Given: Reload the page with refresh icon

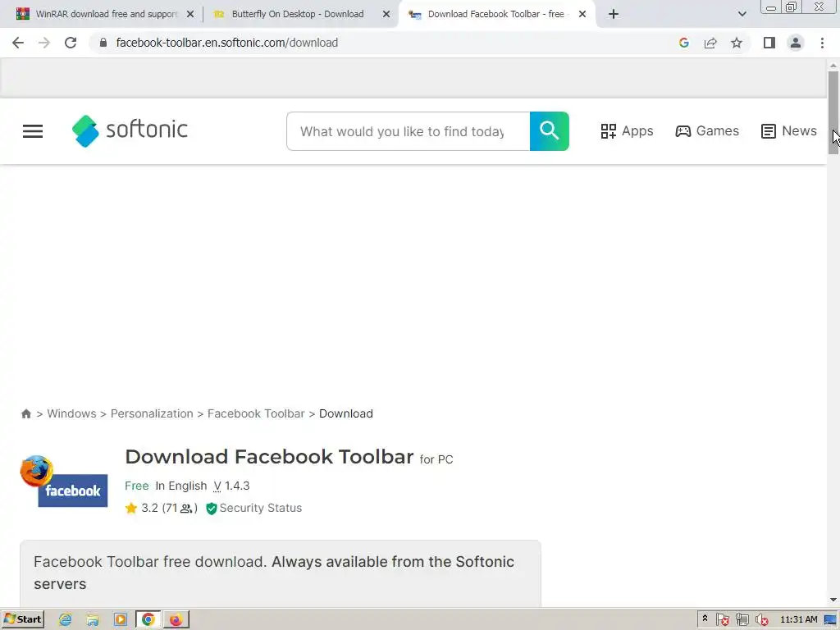Looking at the screenshot, I should tap(71, 43).
